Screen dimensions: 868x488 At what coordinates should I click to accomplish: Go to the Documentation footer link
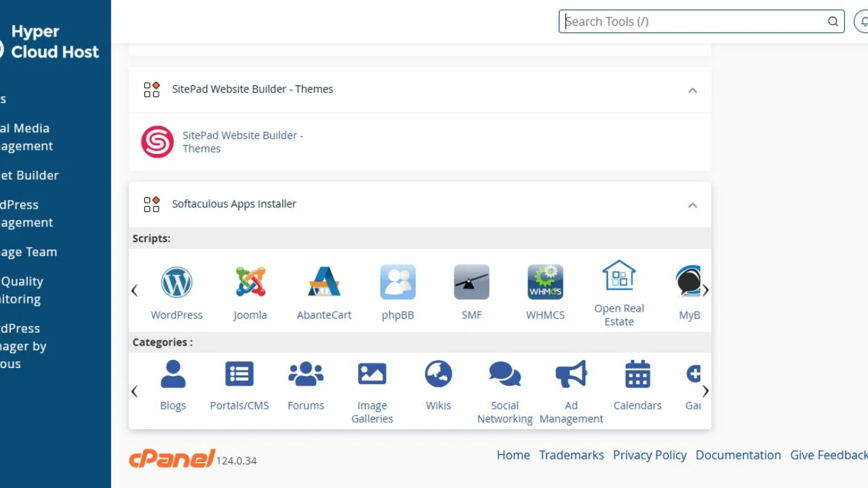[738, 455]
